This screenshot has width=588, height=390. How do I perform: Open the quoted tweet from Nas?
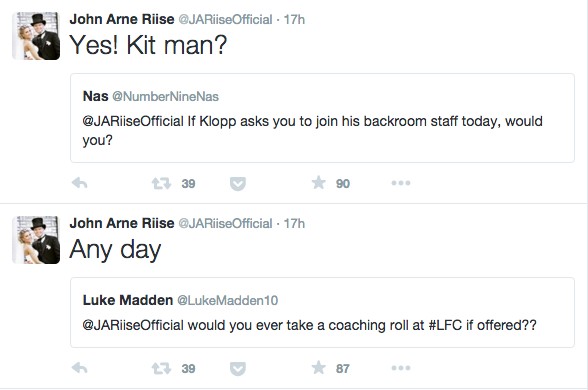click(322, 118)
